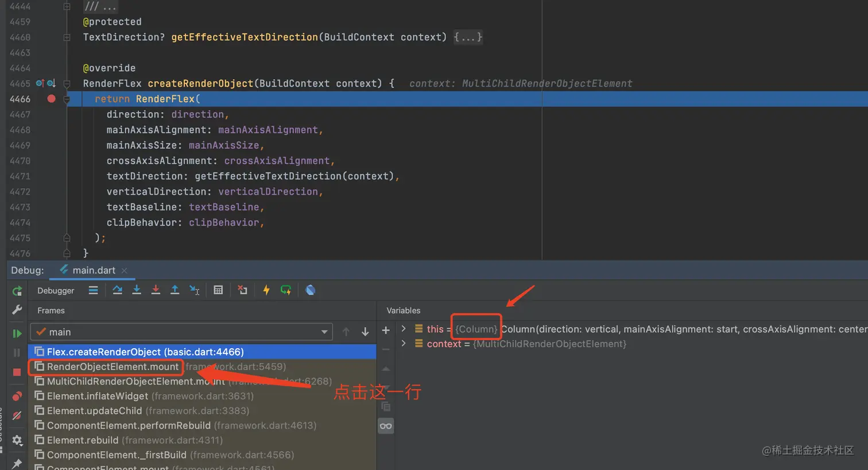This screenshot has width=868, height=470.
Task: Add a new watch
Action: coord(386,330)
